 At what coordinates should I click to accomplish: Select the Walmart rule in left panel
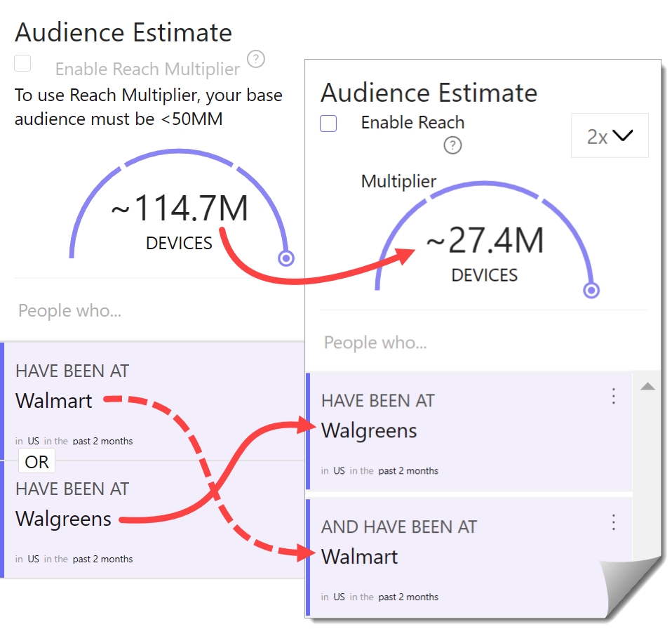(154, 402)
